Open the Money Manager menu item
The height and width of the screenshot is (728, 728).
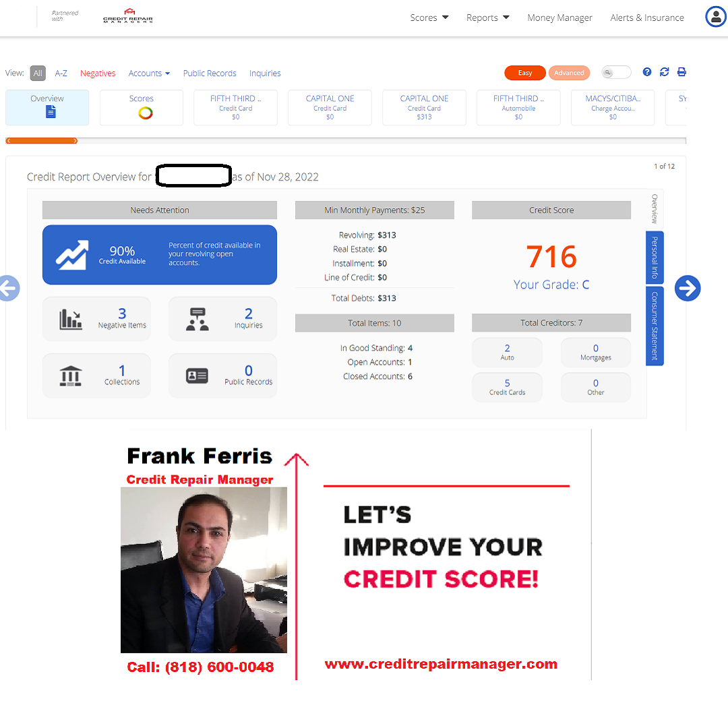pyautogui.click(x=559, y=18)
